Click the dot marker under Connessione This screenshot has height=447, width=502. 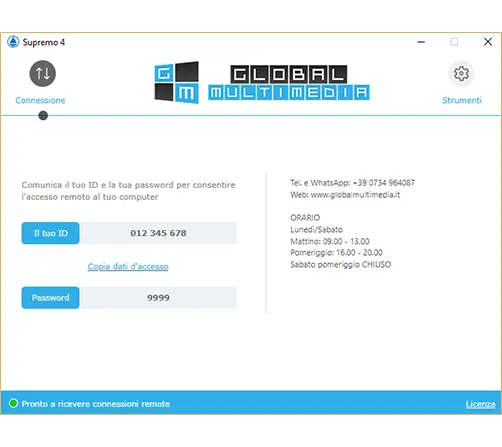[43, 116]
